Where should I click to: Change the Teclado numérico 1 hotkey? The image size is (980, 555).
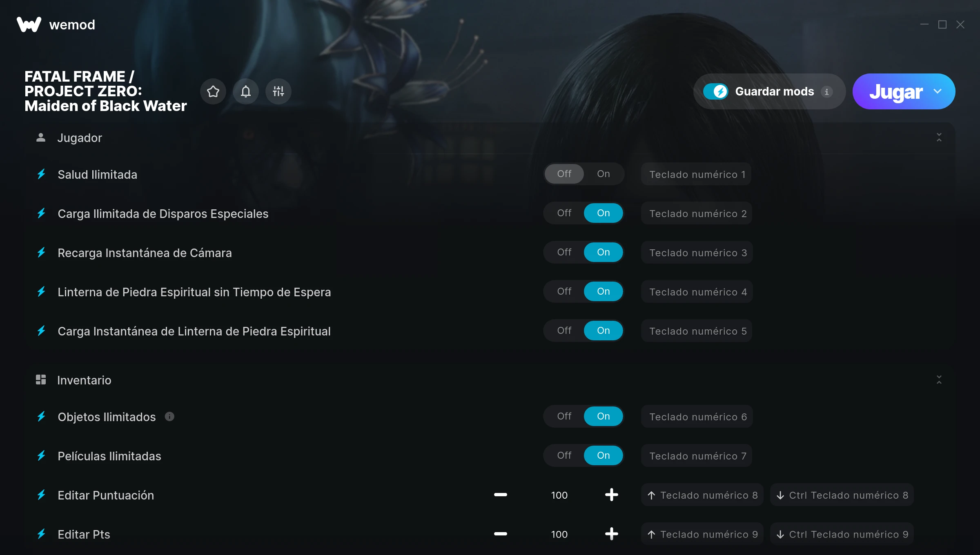pos(697,174)
